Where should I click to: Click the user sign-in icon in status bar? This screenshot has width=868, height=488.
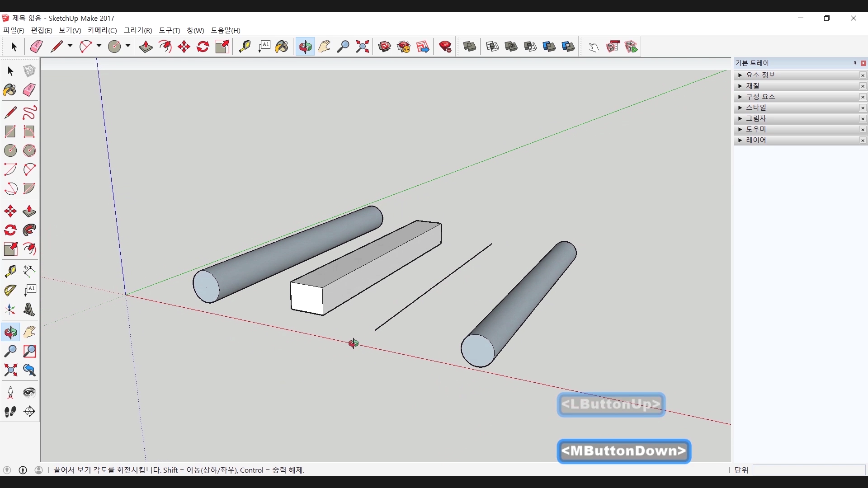pyautogui.click(x=39, y=470)
